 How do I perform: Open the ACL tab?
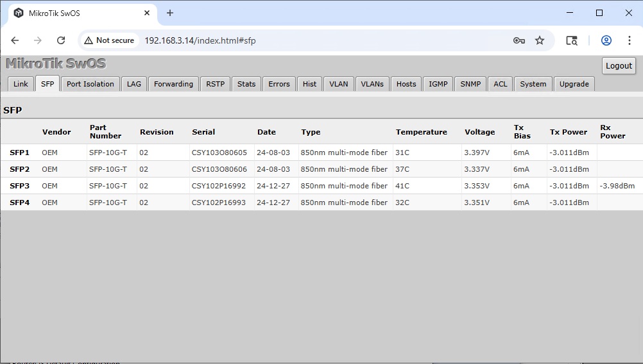click(501, 84)
